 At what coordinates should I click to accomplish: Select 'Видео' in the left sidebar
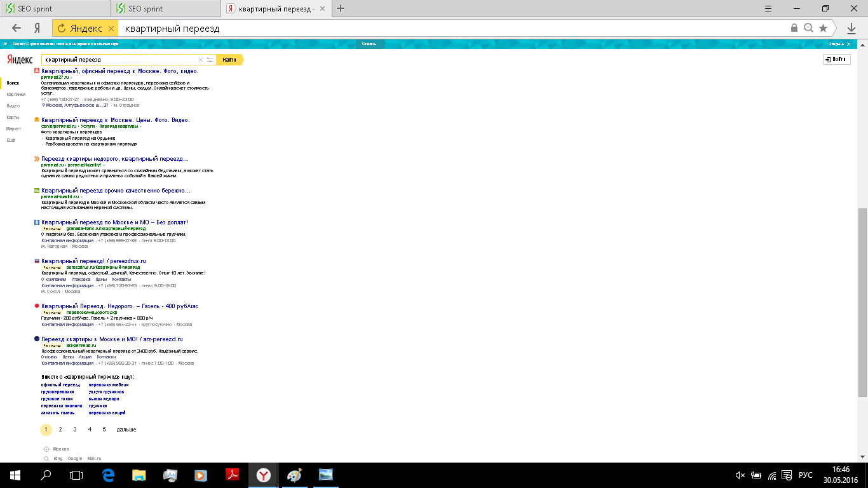point(13,105)
